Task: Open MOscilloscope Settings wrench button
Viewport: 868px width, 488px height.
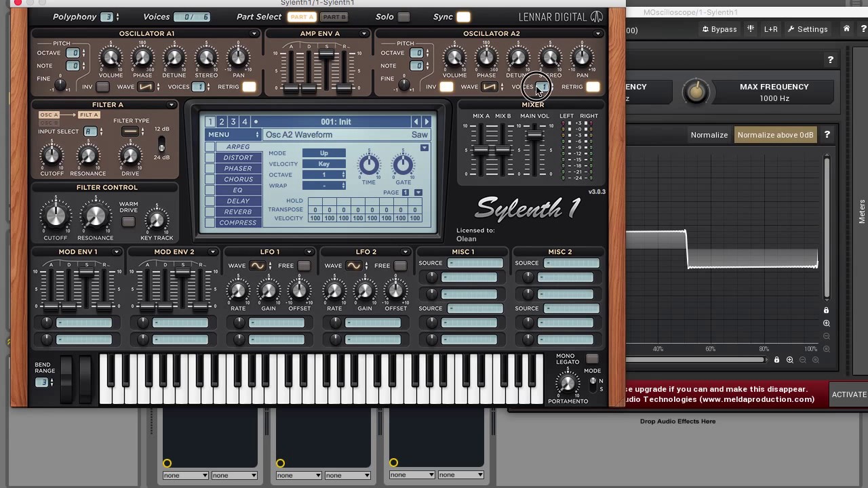Action: tap(808, 29)
